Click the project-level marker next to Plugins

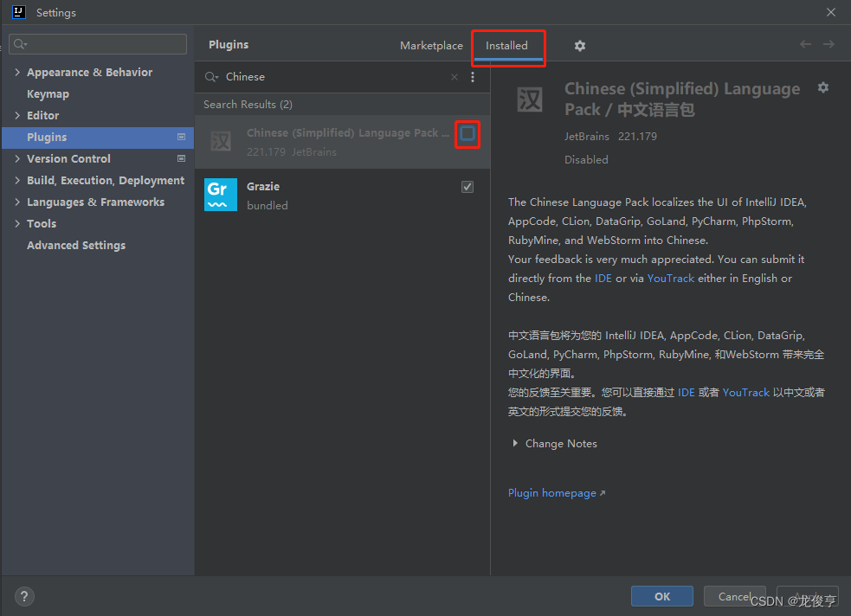tap(181, 138)
